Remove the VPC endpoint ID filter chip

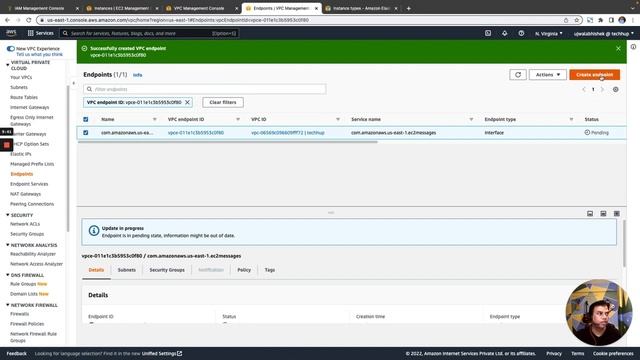pyautogui.click(x=187, y=102)
